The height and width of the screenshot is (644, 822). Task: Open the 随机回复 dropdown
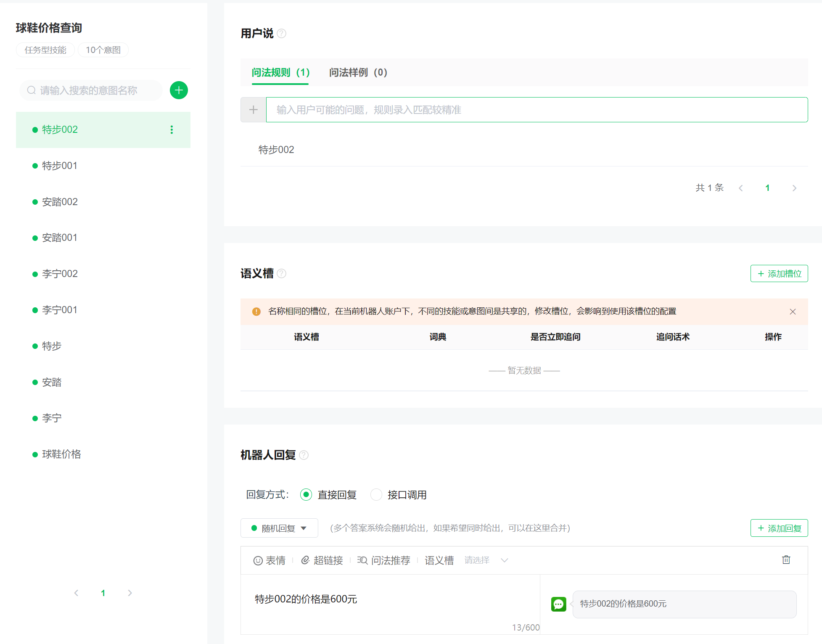tap(279, 528)
